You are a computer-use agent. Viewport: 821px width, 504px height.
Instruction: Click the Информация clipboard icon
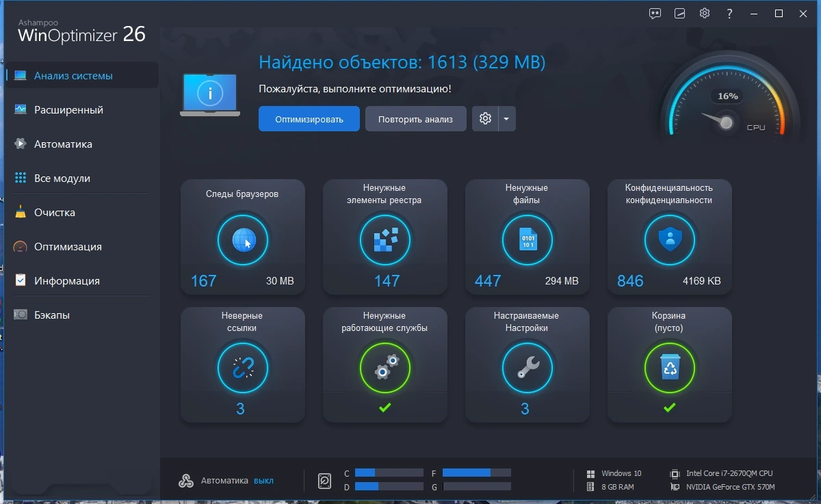point(21,281)
